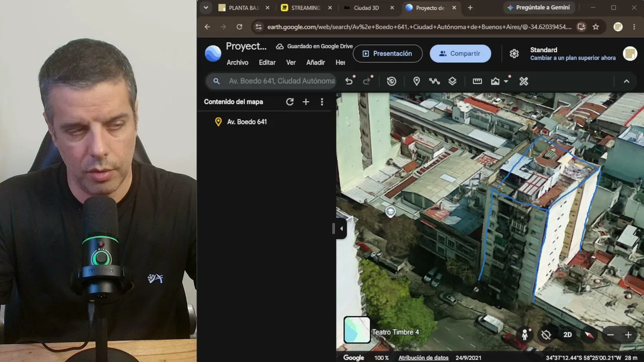Image resolution: width=644 pixels, height=362 pixels.
Task: Add new item to map contents
Action: (x=306, y=102)
